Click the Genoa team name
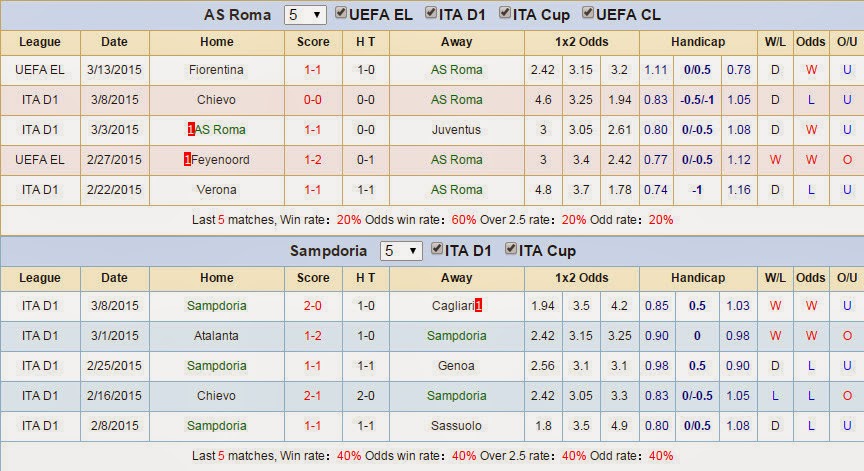Image resolution: width=864 pixels, height=471 pixels. (456, 366)
